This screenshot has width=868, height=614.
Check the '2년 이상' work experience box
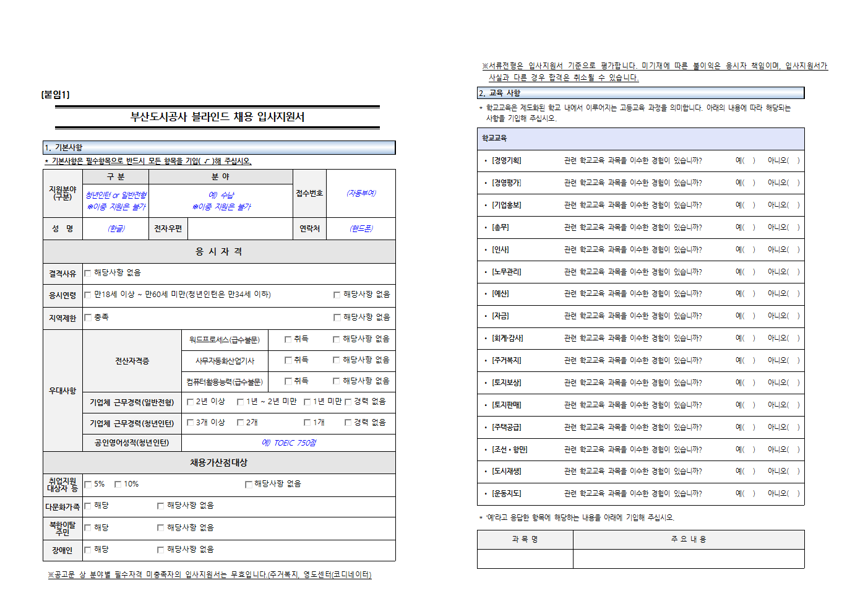click(191, 402)
